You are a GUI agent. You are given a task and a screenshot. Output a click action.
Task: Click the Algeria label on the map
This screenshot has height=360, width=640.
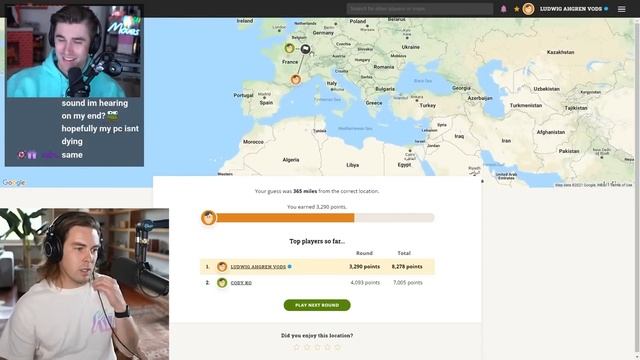point(291,160)
